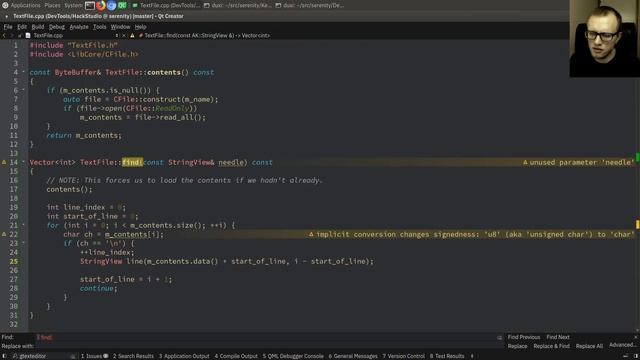Viewport: 640px width, 360px height.
Task: Open the Analyze menu
Action: 79,27
